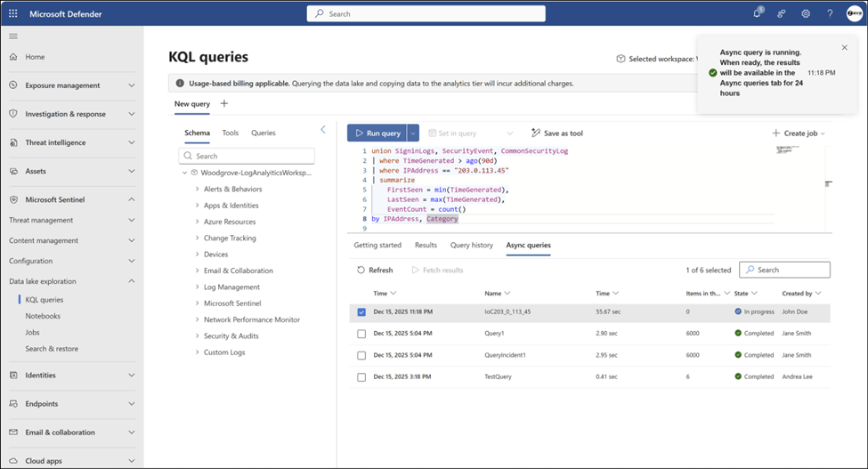
Task: Click the Threat intelligence icon
Action: pos(13,142)
